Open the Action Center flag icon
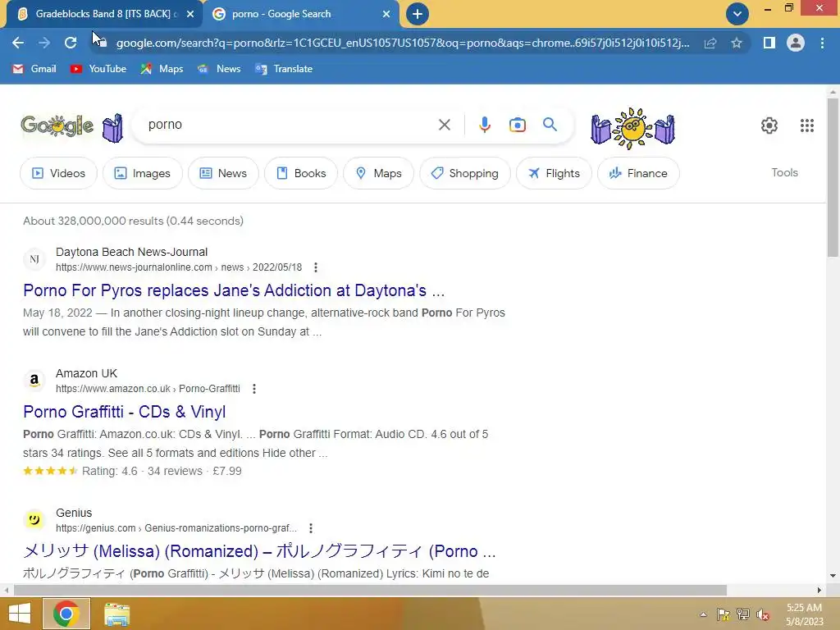 724,614
